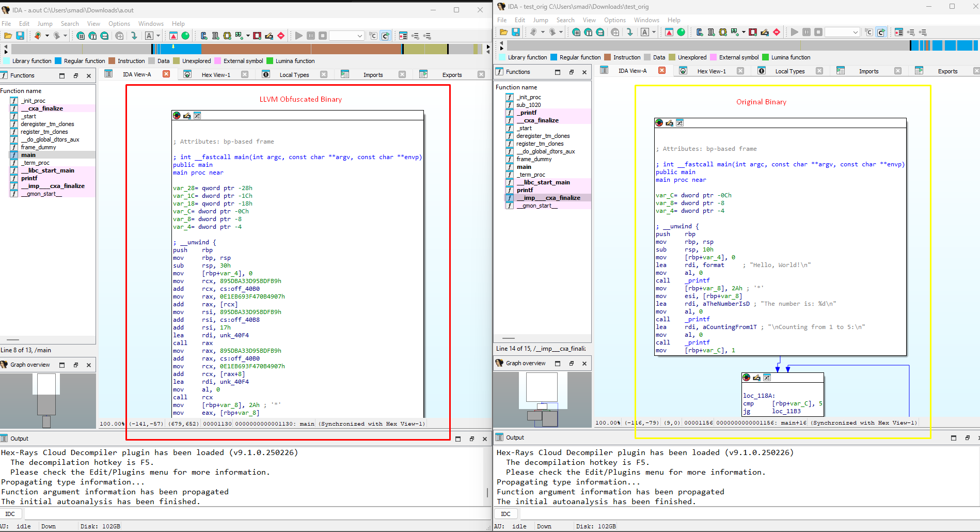
Task: Click the pencil edit icon in a.out toolbar
Action: [269, 36]
